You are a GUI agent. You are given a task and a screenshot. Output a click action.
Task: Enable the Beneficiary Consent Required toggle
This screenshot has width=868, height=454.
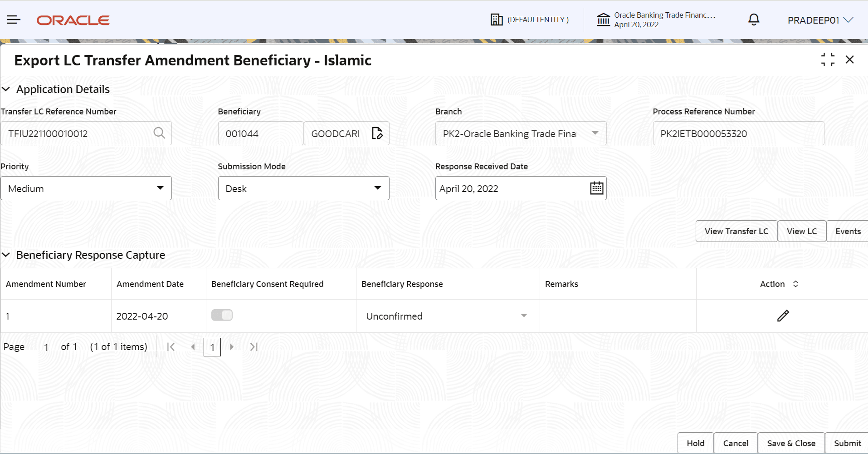click(222, 315)
